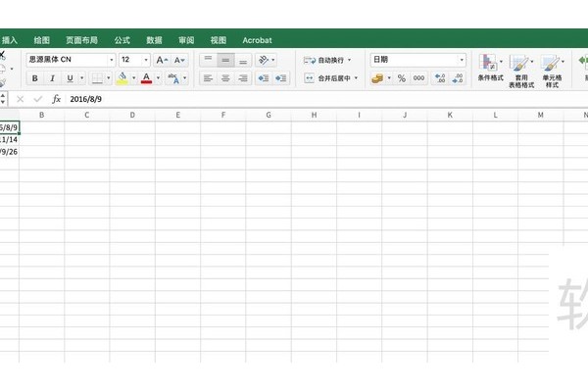Decrease font size with smaller A icon
Image resolution: width=588 pixels, height=392 pixels.
(179, 60)
